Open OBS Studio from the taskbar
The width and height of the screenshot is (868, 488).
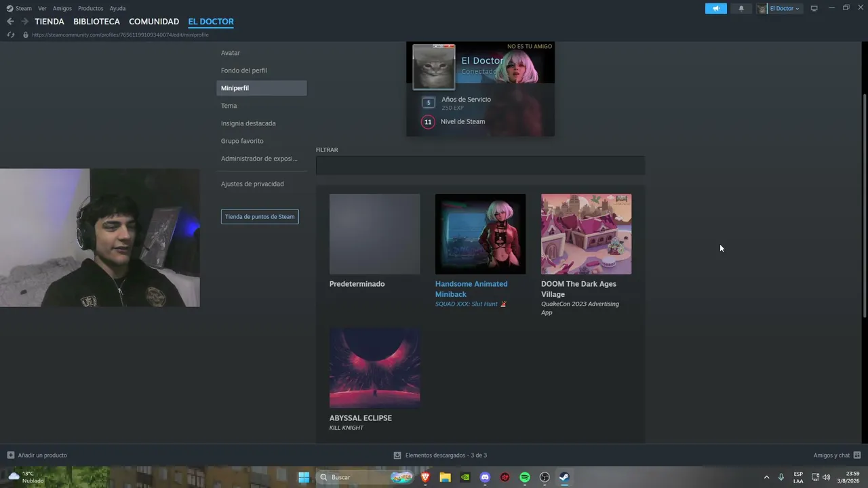(545, 477)
